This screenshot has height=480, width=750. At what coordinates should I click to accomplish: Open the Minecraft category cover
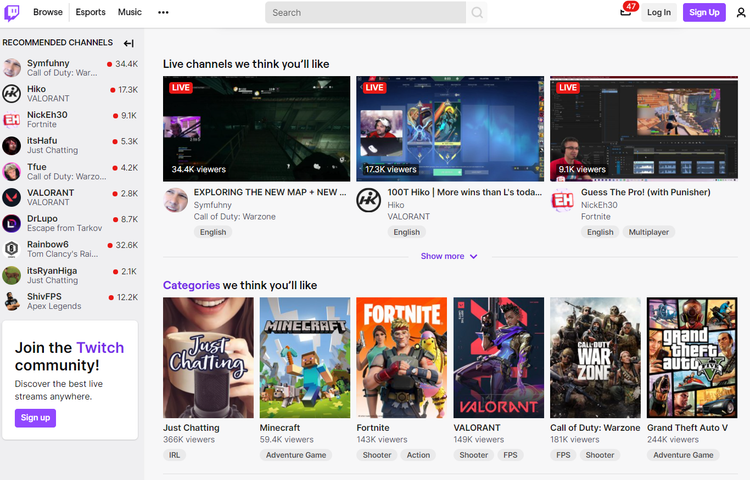point(305,358)
